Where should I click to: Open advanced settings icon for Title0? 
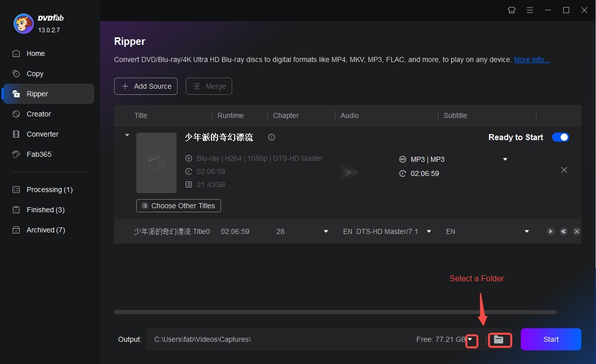coord(564,231)
